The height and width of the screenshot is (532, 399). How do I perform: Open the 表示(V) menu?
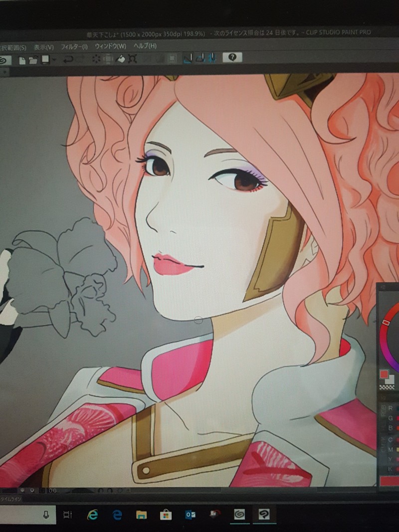(44, 47)
